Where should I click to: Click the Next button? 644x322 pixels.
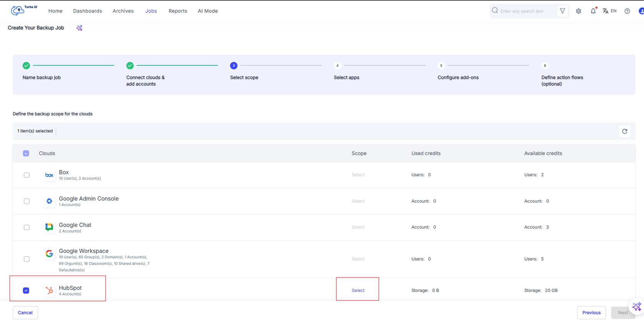tap(623, 313)
